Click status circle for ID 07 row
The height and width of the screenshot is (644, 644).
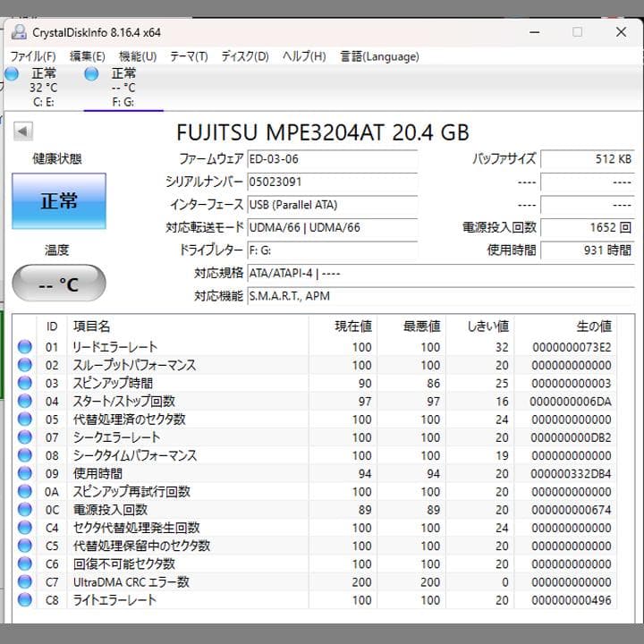coord(25,437)
